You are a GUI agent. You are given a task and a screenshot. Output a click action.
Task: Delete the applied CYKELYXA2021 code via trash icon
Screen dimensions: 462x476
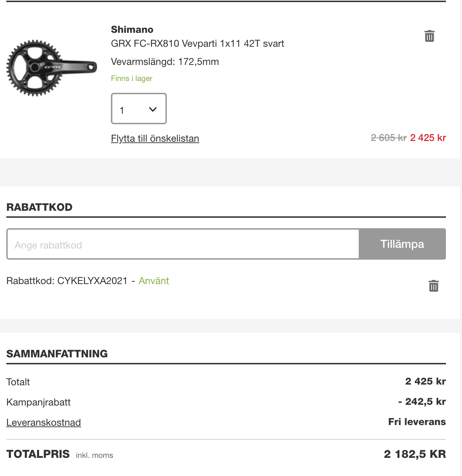433,286
